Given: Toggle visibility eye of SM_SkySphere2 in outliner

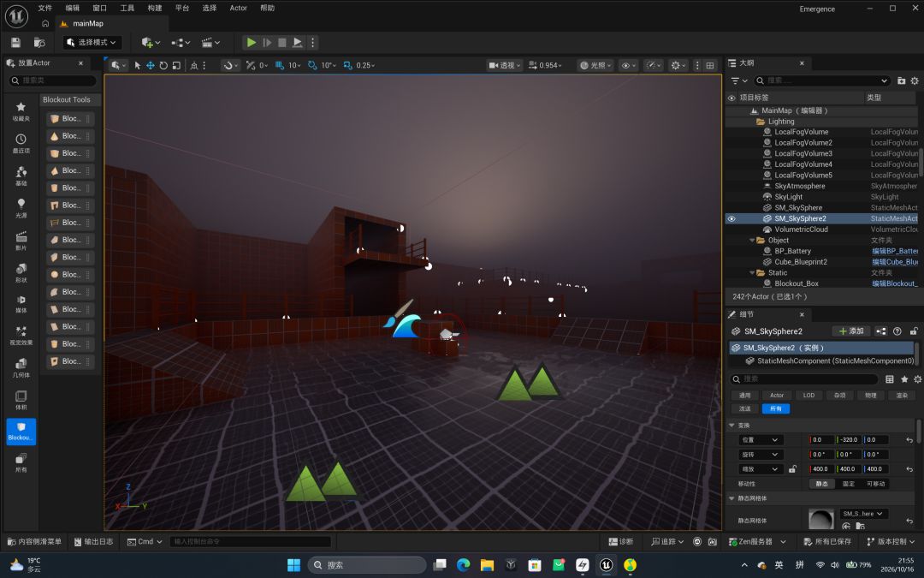Looking at the screenshot, I should [x=731, y=219].
